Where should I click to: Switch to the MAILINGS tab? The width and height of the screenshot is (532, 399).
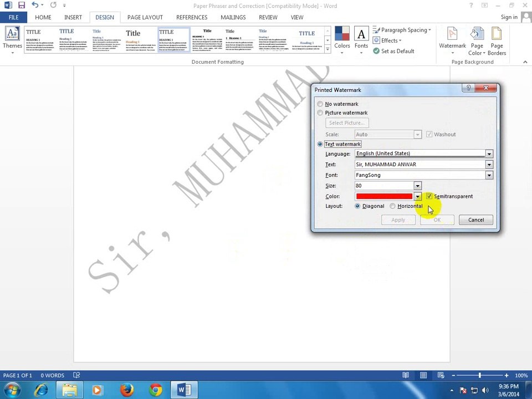pyautogui.click(x=233, y=17)
